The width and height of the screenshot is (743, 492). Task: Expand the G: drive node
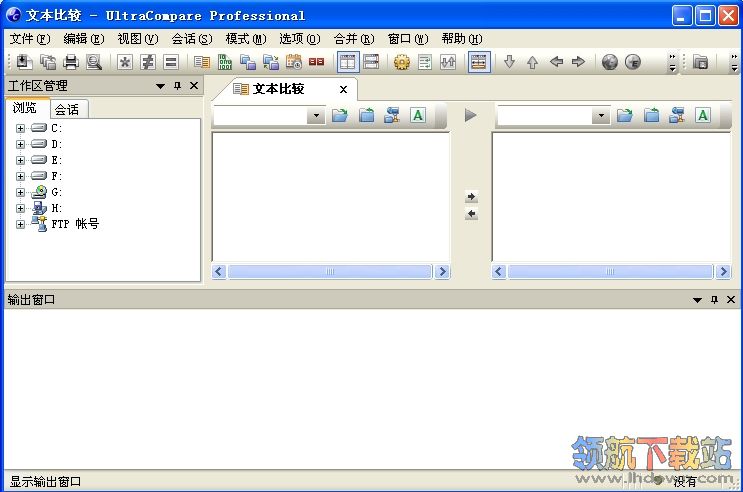(x=20, y=192)
